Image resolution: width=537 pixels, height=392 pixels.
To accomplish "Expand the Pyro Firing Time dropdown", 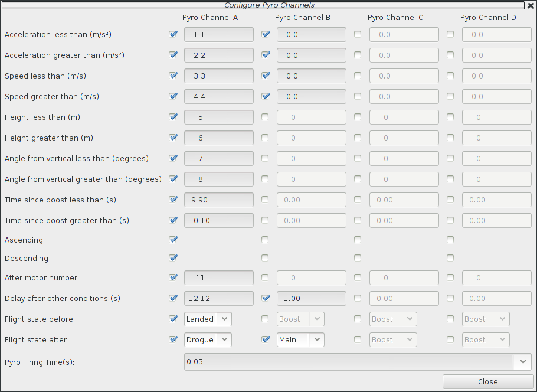I will [x=523, y=361].
